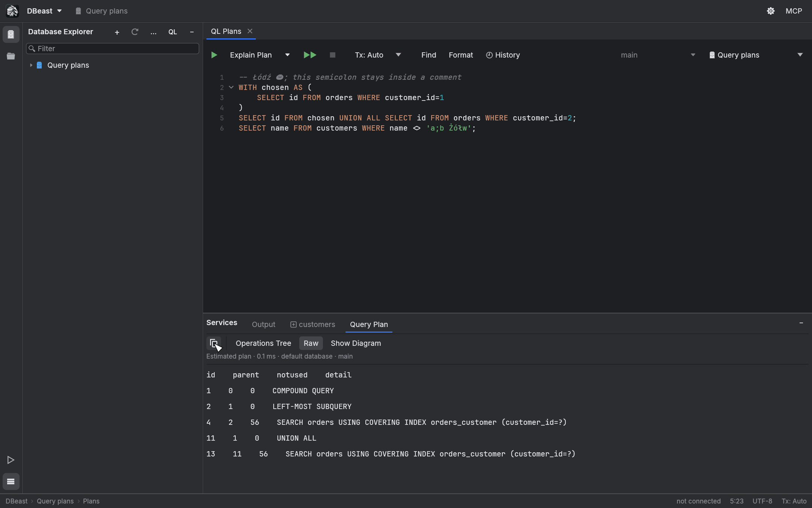Open query History

(x=503, y=55)
